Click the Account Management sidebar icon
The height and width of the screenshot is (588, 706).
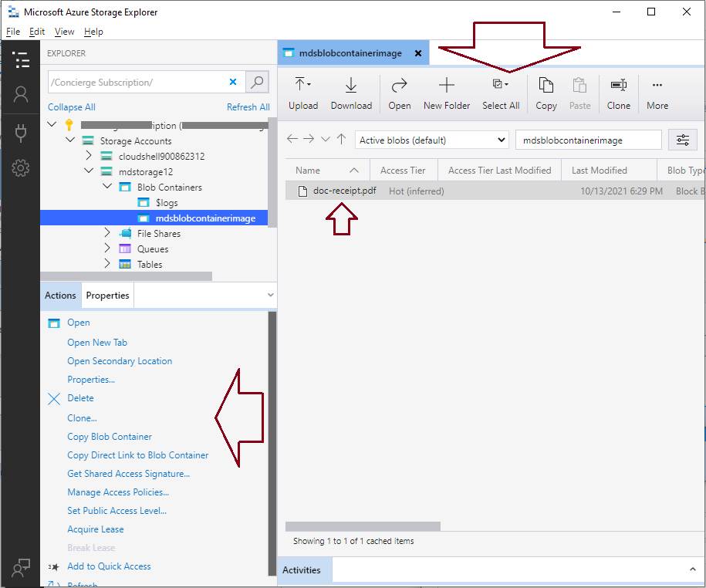tap(20, 96)
